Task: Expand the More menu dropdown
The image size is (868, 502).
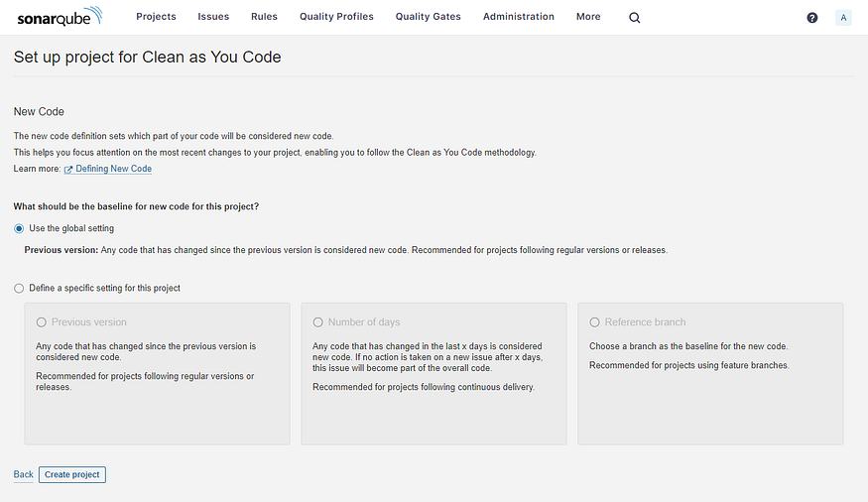Action: point(588,17)
